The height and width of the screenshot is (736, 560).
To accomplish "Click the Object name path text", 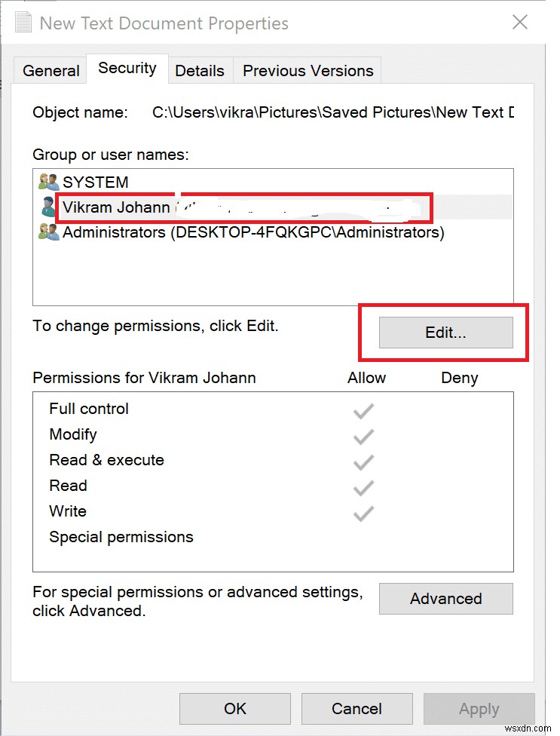I will 332,112.
